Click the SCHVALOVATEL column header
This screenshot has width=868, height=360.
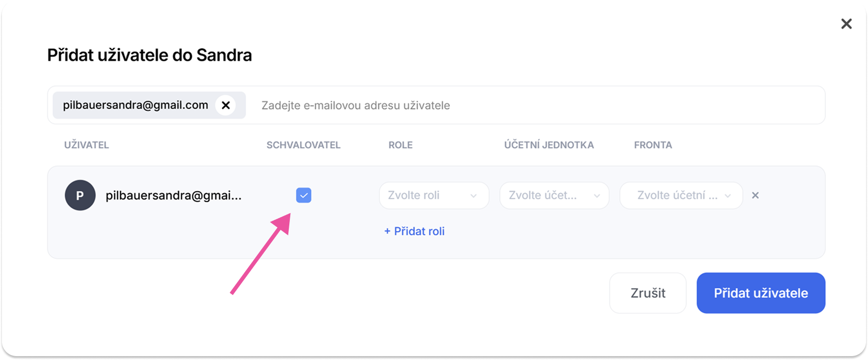[x=303, y=145]
